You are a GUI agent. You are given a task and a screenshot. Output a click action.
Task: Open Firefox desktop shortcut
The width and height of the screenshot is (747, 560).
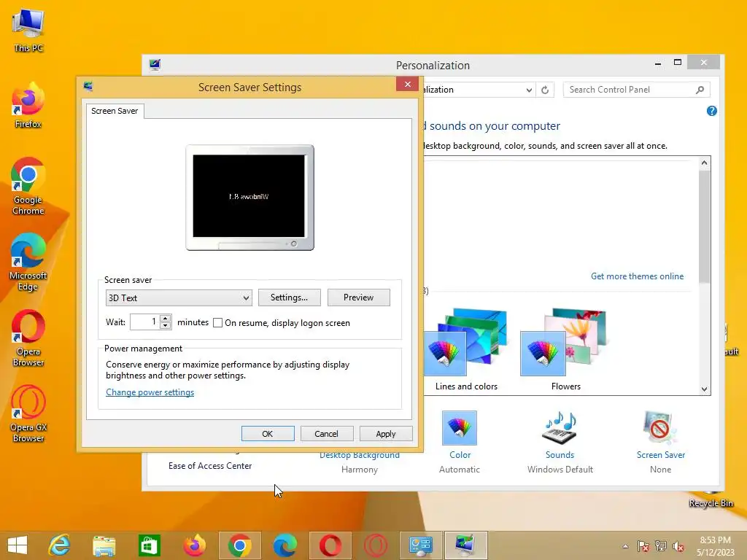click(x=28, y=106)
